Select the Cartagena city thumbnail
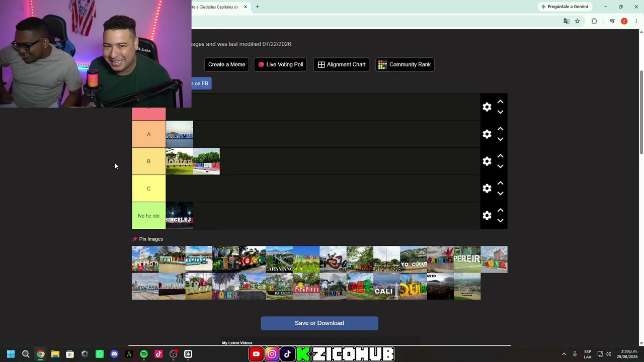Screen dimensions: 644x362 tap(145, 287)
